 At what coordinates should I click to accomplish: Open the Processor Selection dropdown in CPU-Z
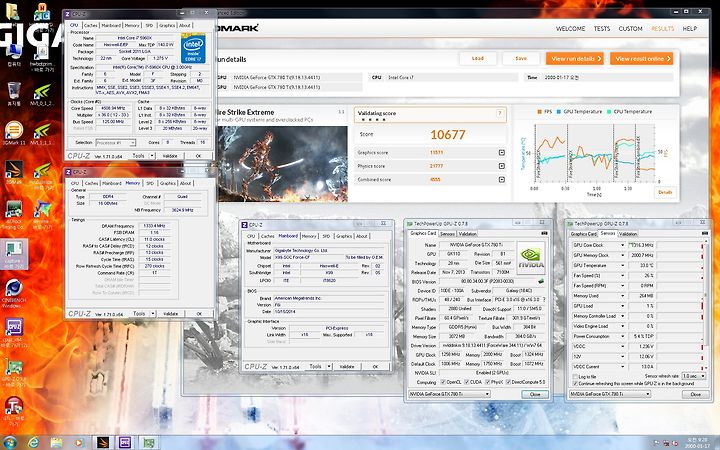(115, 143)
